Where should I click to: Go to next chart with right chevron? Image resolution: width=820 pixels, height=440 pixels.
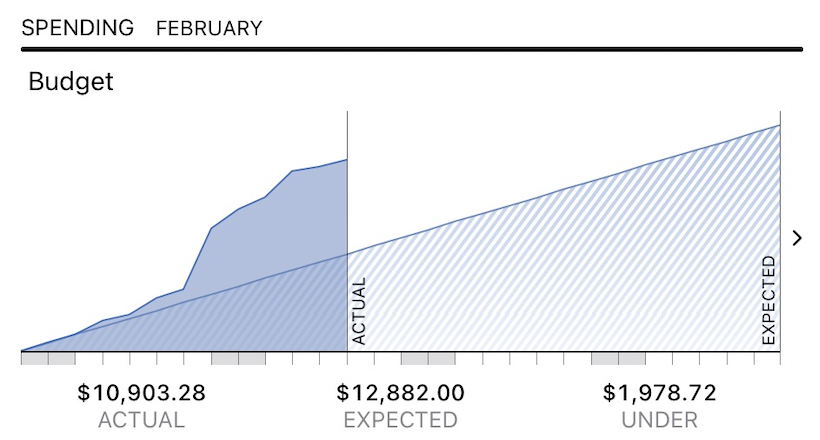pyautogui.click(x=797, y=238)
